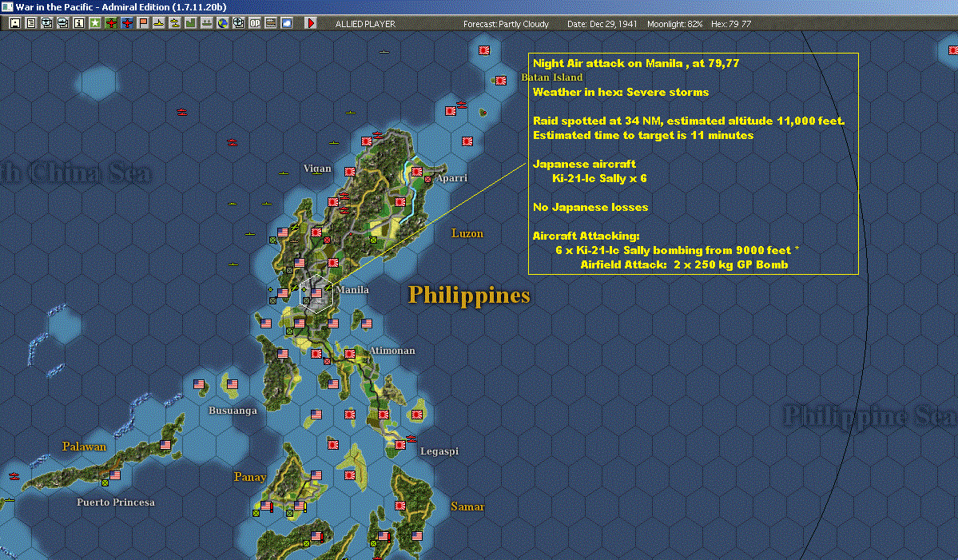Click the yellow ship icon at the top of the map
The height and width of the screenshot is (560, 958).
(384, 52)
